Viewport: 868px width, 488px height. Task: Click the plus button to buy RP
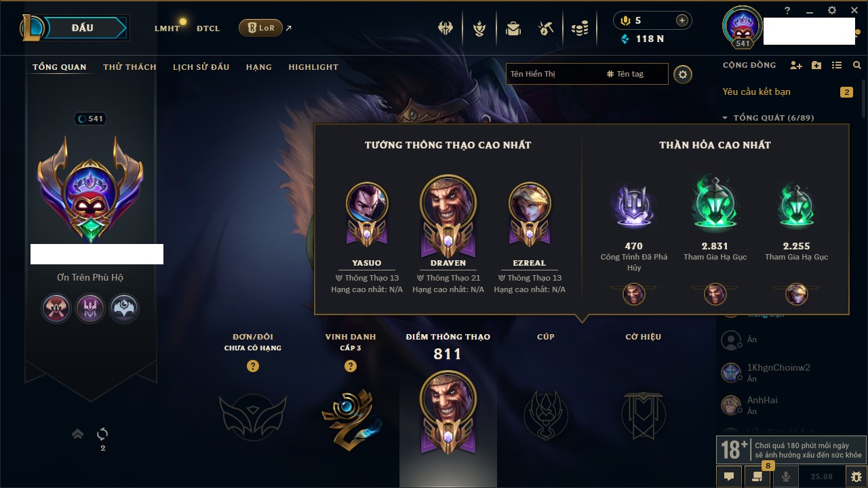pos(682,20)
